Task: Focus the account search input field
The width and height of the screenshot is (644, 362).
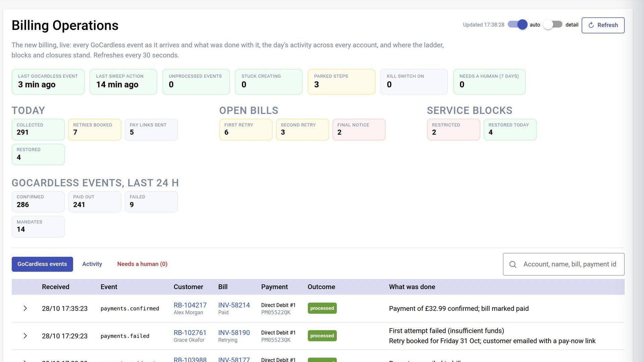Action: 563,264
